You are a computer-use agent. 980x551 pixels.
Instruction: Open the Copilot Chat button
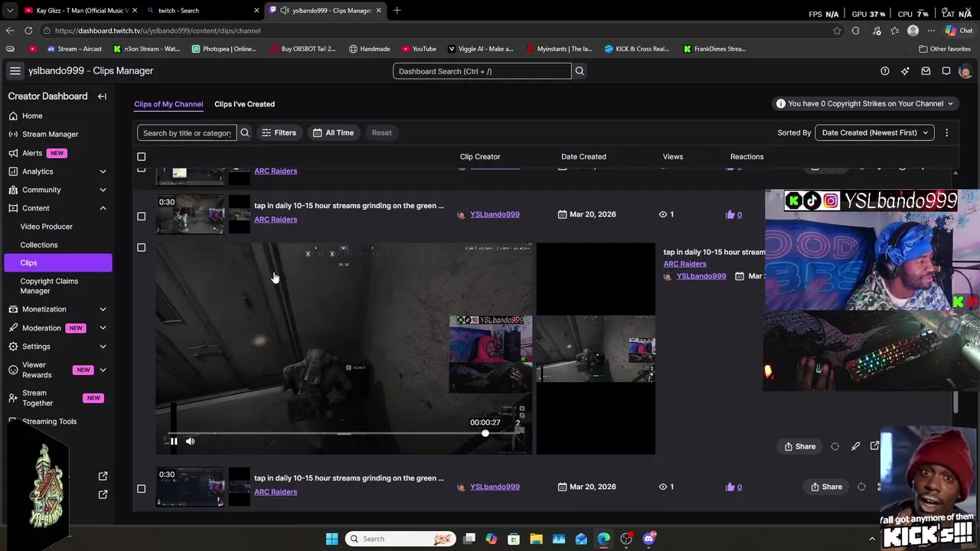pos(960,31)
